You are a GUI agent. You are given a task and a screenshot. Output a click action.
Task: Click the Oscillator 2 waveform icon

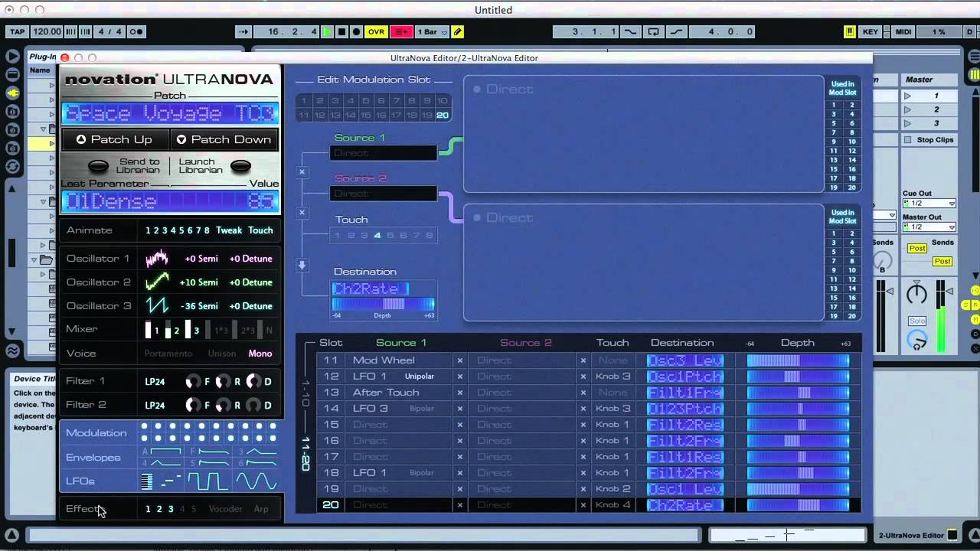point(157,282)
